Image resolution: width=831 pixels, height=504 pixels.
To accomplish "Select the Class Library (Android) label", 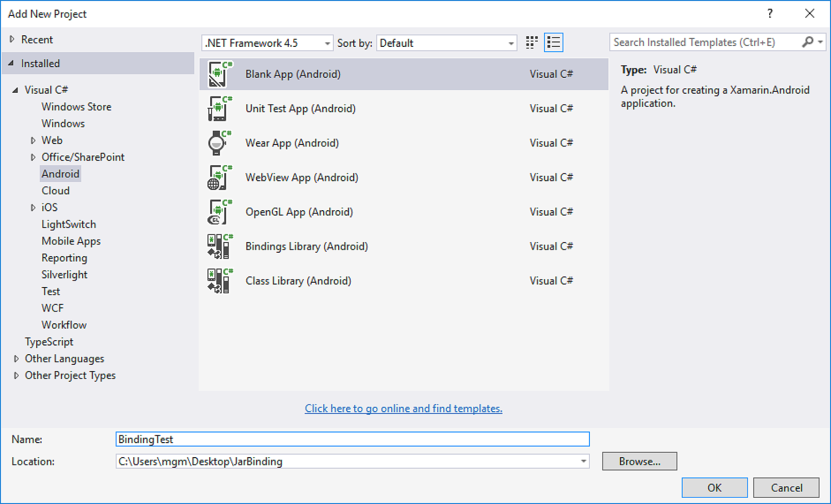I will [298, 281].
